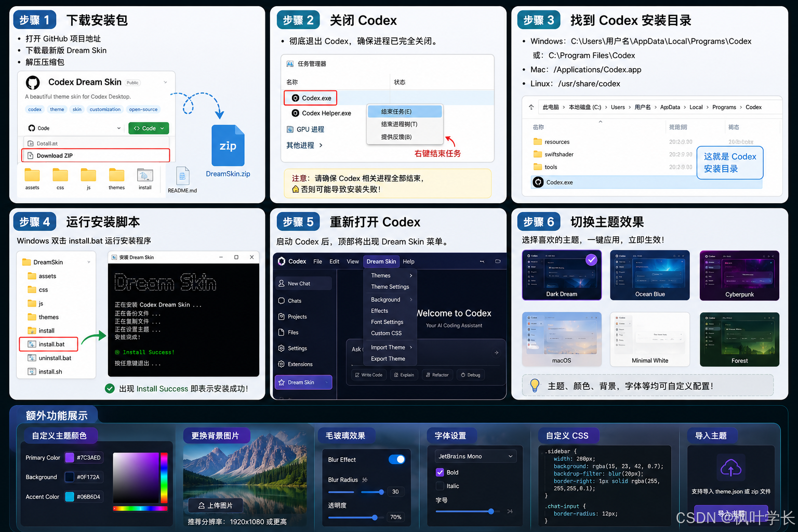This screenshot has height=532, width=798.
Task: Click the Debug quick action button
Action: click(471, 375)
